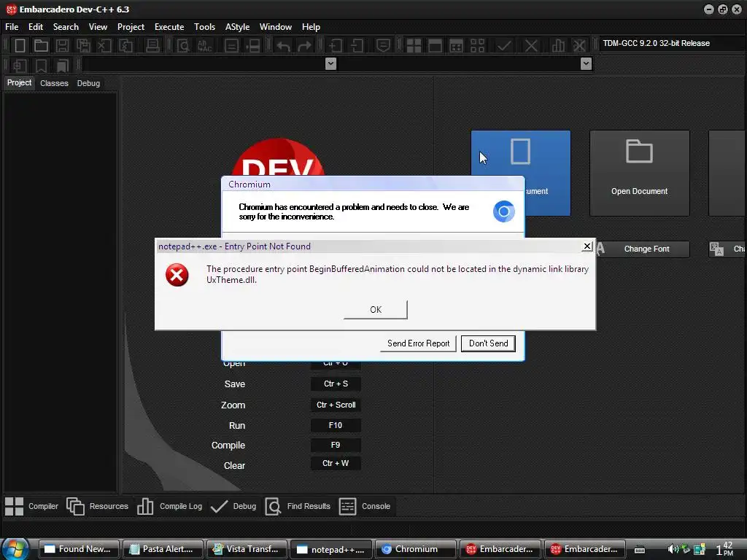
Task: Switch to the Debug side tab
Action: pyautogui.click(x=88, y=83)
